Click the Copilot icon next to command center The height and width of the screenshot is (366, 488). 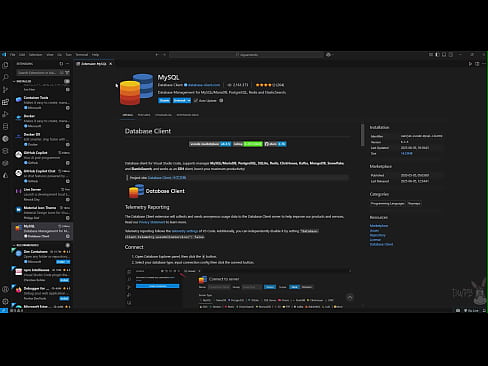[x=328, y=55]
